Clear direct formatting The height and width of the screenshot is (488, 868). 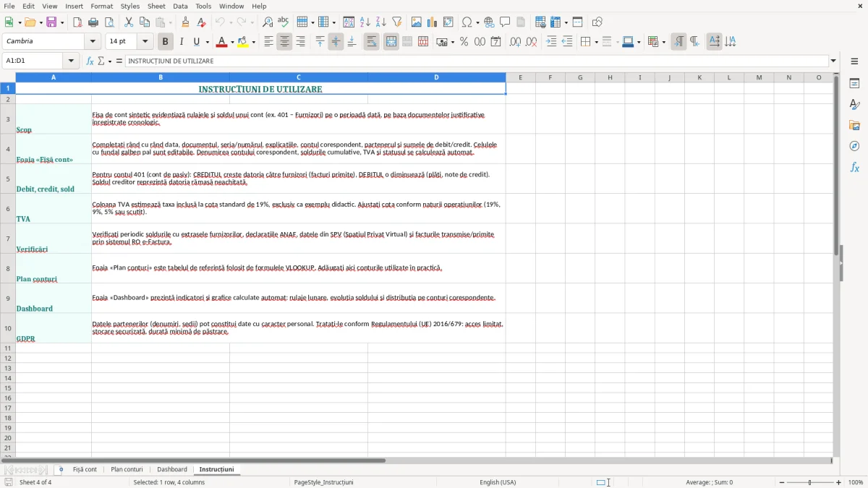pos(202,22)
